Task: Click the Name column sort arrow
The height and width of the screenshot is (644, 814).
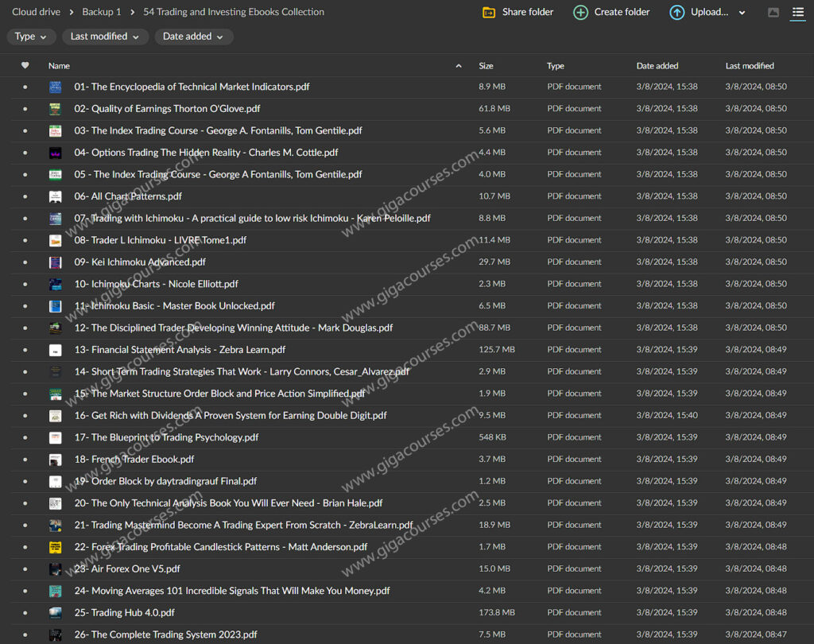Action: (x=459, y=66)
